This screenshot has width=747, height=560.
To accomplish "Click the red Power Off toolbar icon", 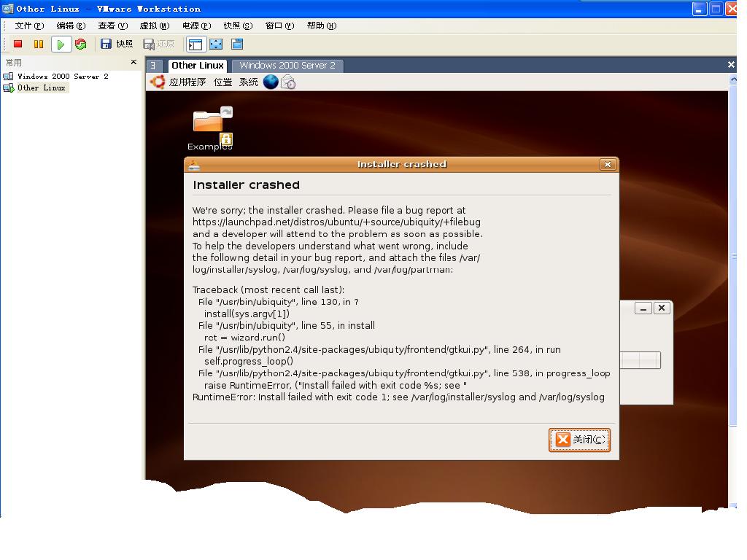I will [18, 44].
